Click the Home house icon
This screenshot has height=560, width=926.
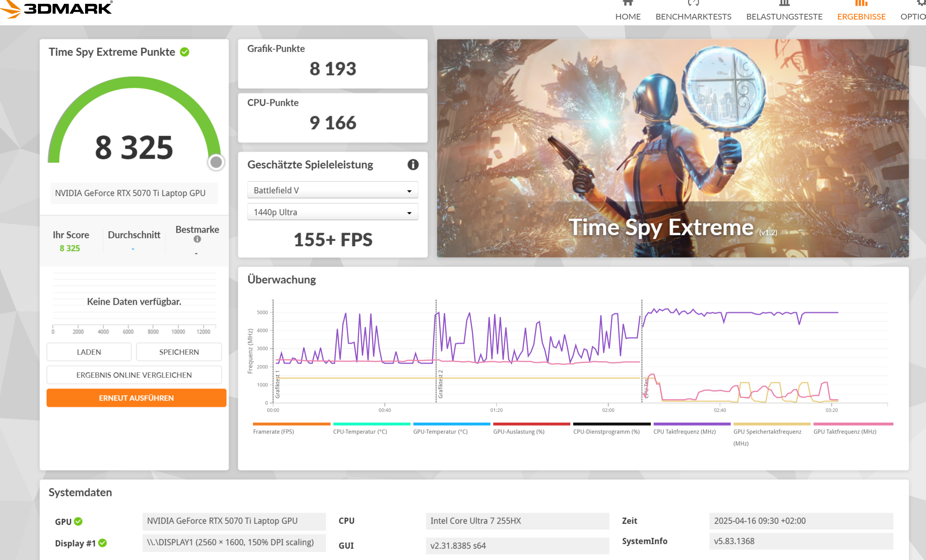(627, 3)
